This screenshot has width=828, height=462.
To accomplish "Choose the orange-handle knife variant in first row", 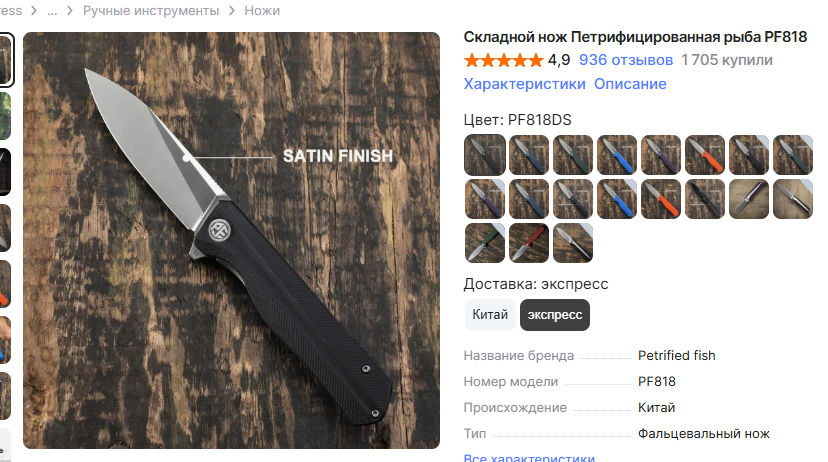I will (705, 155).
